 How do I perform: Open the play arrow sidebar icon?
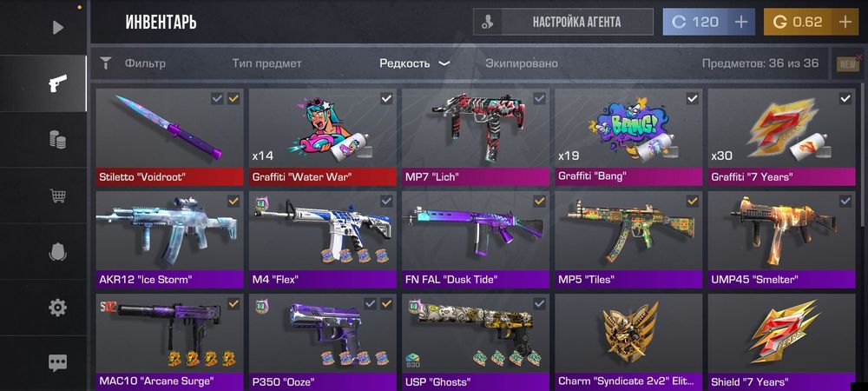pyautogui.click(x=58, y=27)
